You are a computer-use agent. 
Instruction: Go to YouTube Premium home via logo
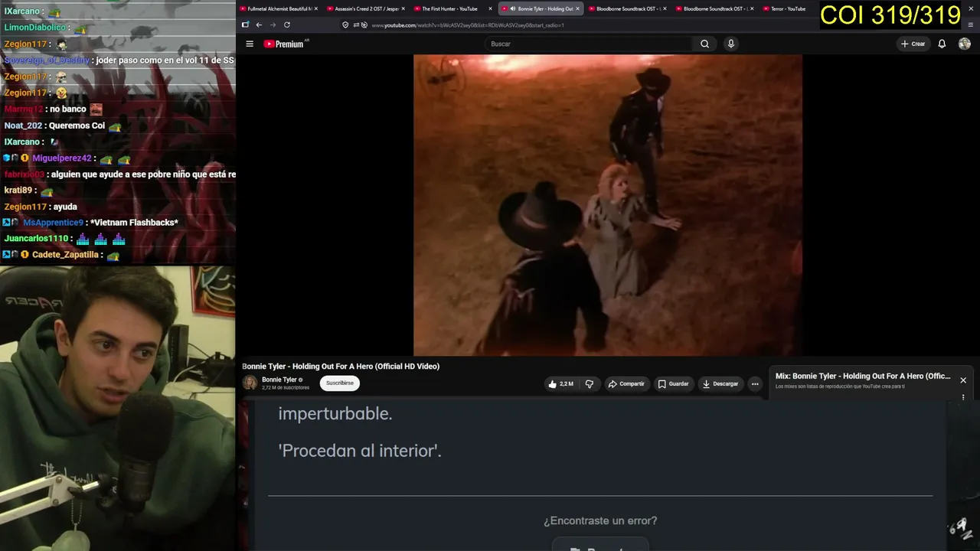click(x=284, y=44)
